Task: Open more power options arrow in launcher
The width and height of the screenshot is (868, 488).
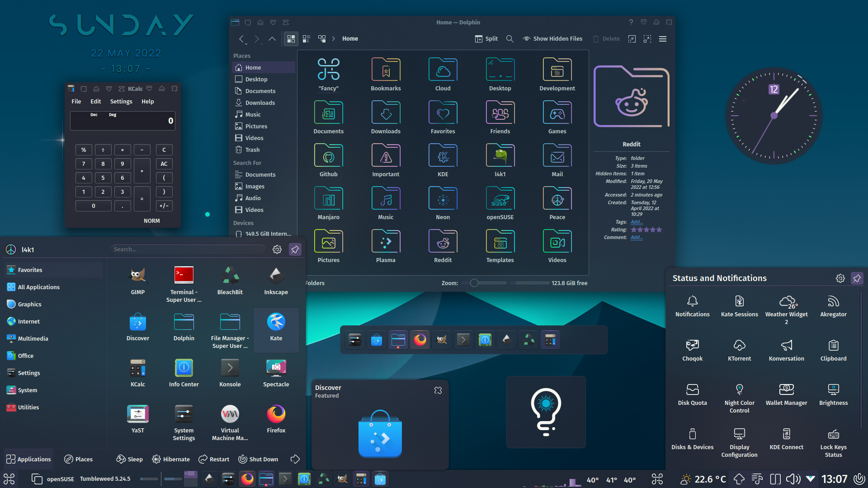Action: tap(295, 459)
